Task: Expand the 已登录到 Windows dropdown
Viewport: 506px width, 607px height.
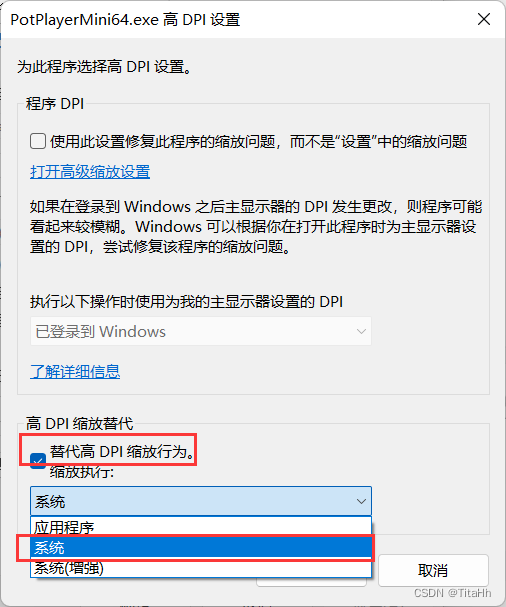Action: tap(201, 331)
